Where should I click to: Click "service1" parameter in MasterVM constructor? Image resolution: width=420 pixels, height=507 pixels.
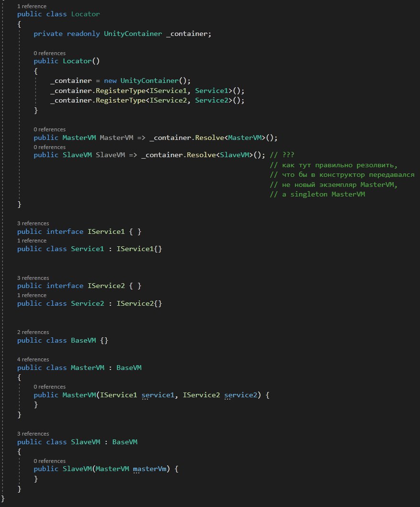pyautogui.click(x=158, y=395)
